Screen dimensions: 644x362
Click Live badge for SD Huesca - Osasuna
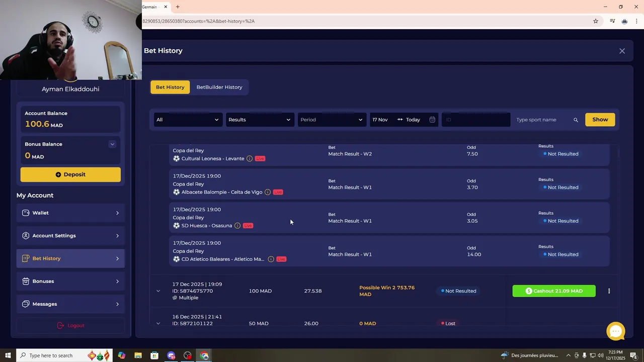(248, 226)
